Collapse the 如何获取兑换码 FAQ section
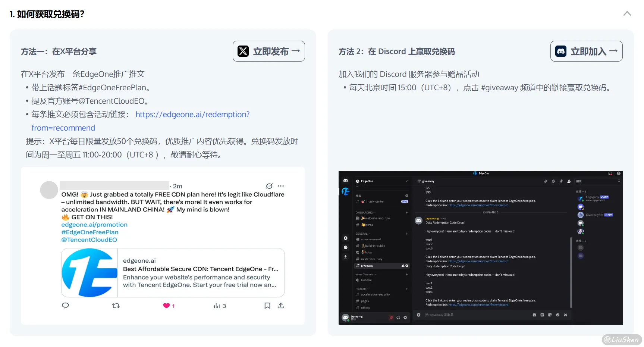Screen dimensions: 644x347 click(627, 13)
